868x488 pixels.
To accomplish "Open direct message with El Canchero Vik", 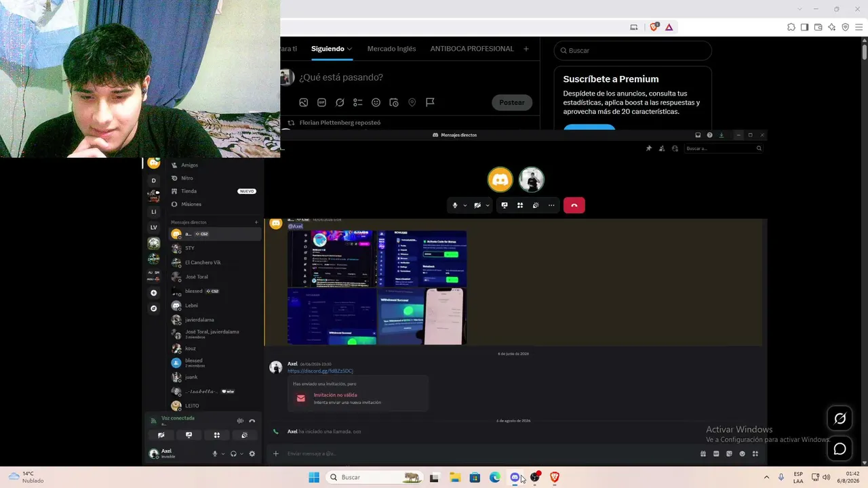I will click(x=215, y=262).
